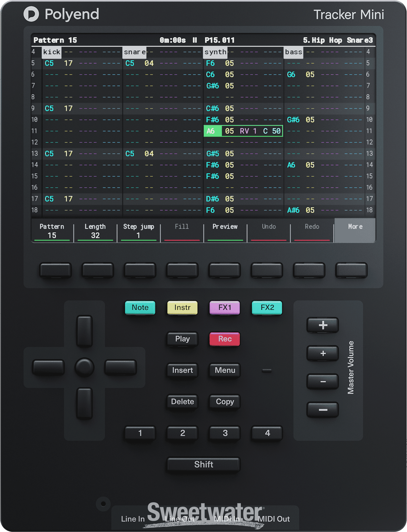Push the right arrow on the D-pad
The height and width of the screenshot is (532, 407).
click(x=121, y=367)
